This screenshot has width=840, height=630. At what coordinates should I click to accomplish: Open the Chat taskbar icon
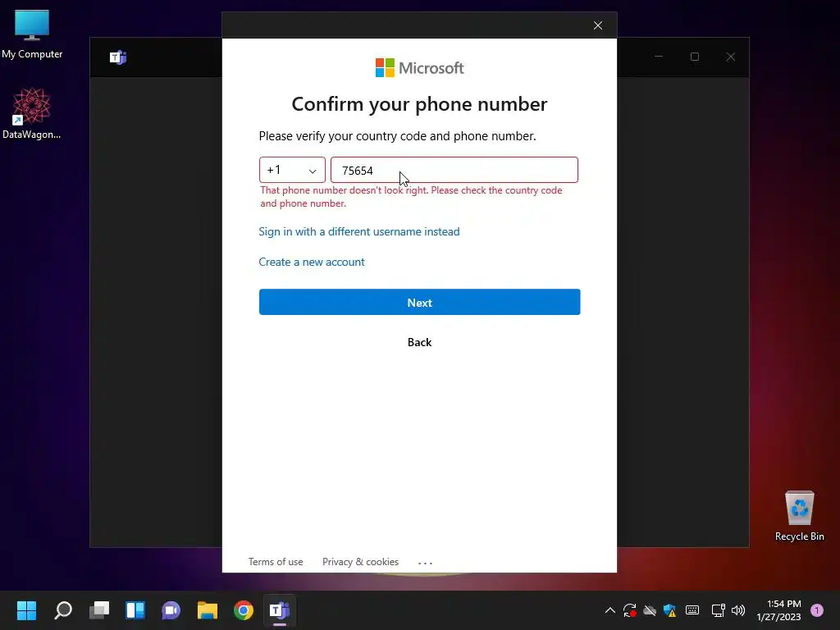pyautogui.click(x=171, y=610)
